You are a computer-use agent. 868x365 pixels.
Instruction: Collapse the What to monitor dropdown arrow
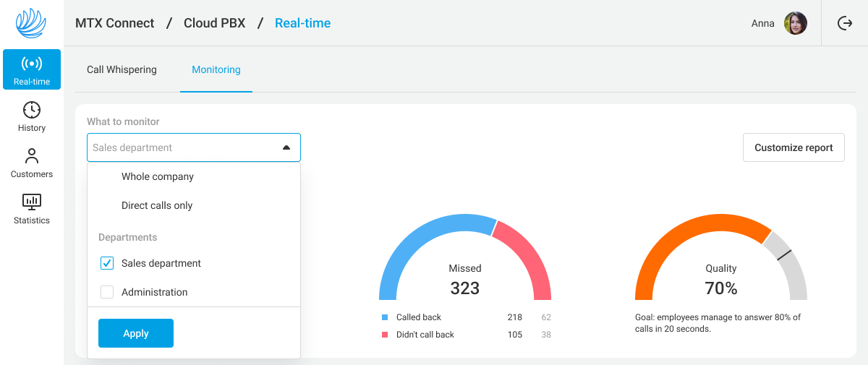point(286,147)
